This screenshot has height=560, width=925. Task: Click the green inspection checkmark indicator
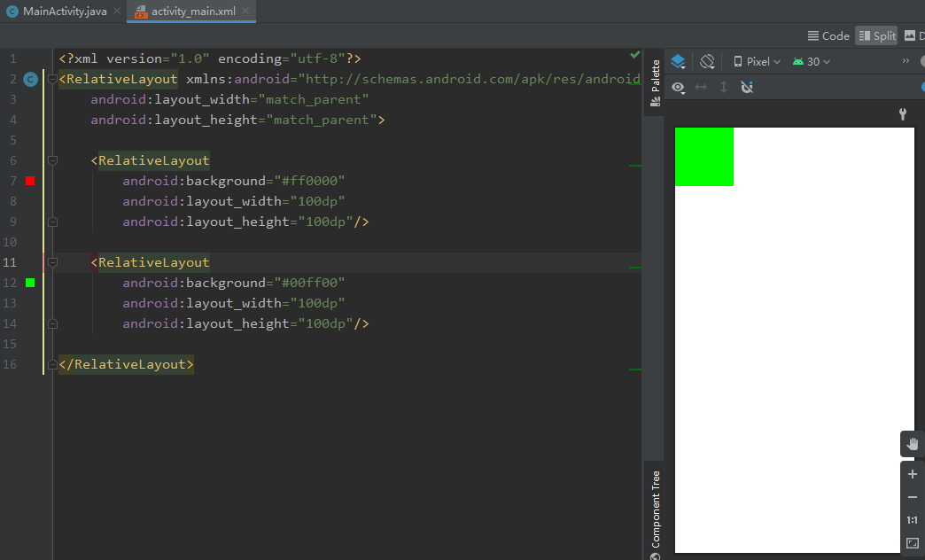(634, 55)
